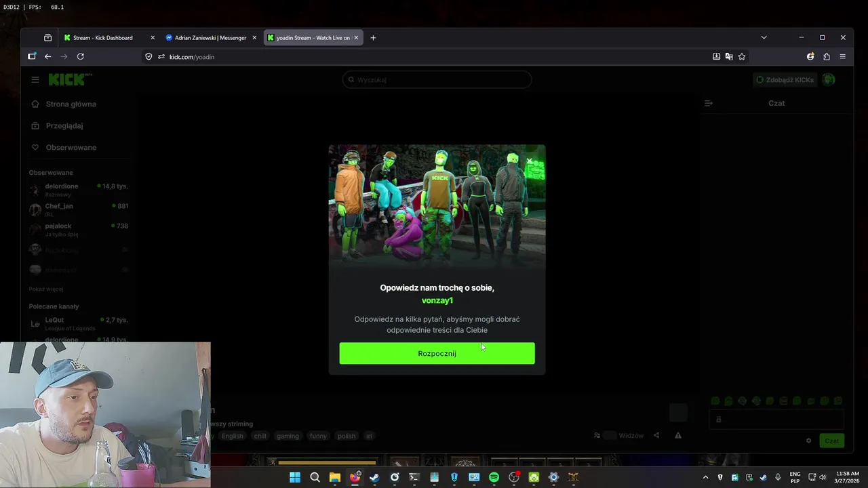Open the clock and date panel
This screenshot has height=488, width=868.
tap(848, 477)
